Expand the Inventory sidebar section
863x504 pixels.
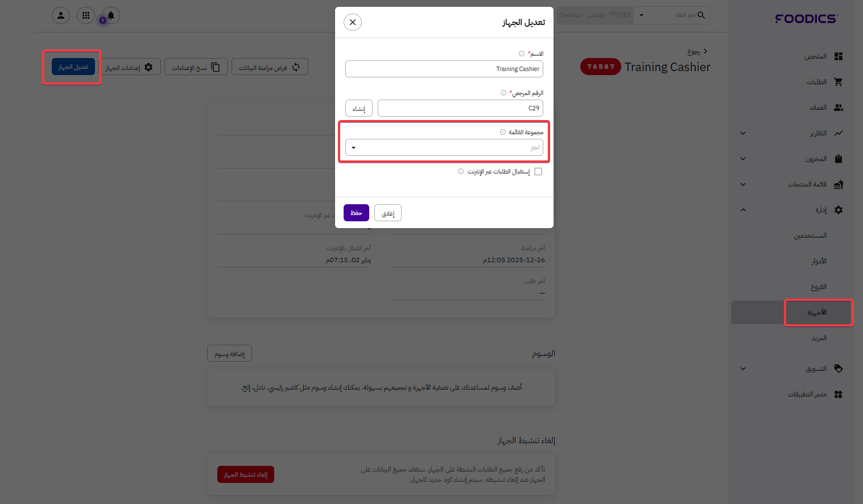[x=743, y=159]
